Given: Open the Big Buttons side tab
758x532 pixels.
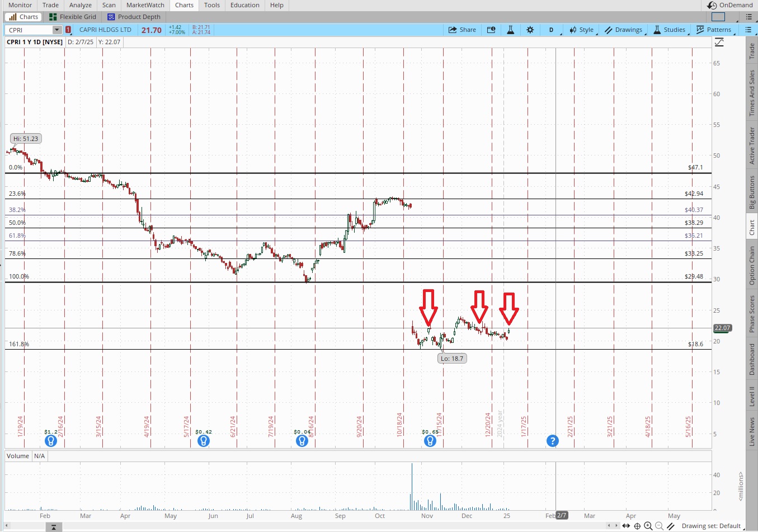Looking at the screenshot, I should coord(752,192).
